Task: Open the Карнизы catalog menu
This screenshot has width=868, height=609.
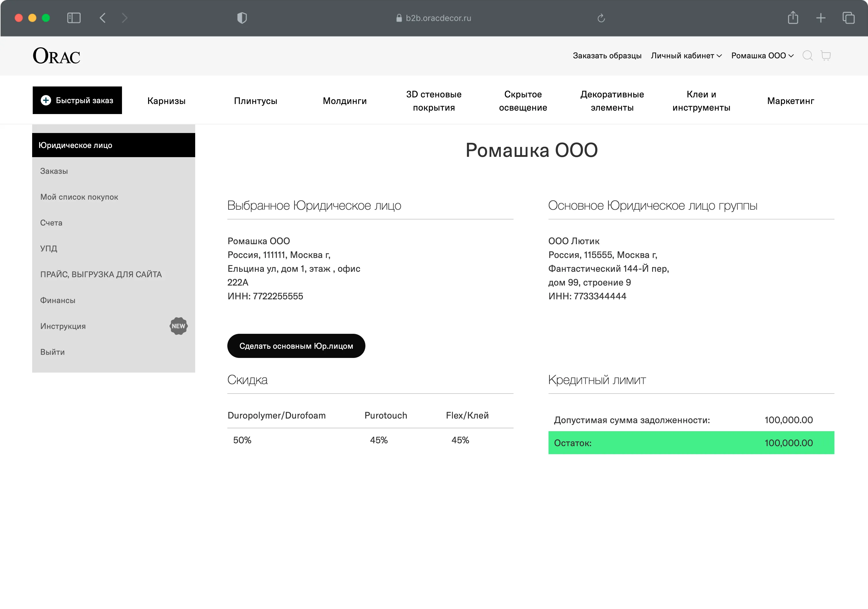Action: [166, 101]
